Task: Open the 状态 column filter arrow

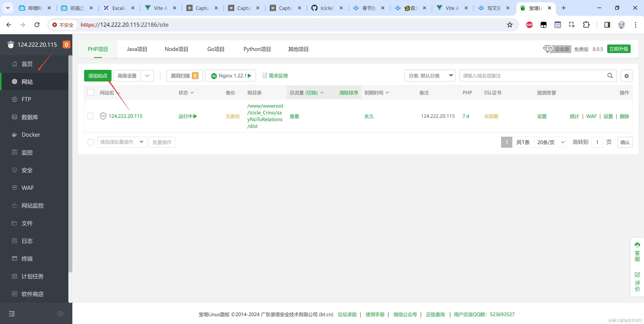Action: coord(192,93)
